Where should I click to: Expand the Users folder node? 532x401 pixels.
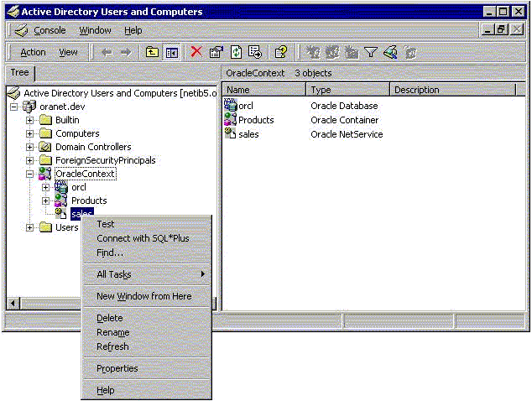30,227
